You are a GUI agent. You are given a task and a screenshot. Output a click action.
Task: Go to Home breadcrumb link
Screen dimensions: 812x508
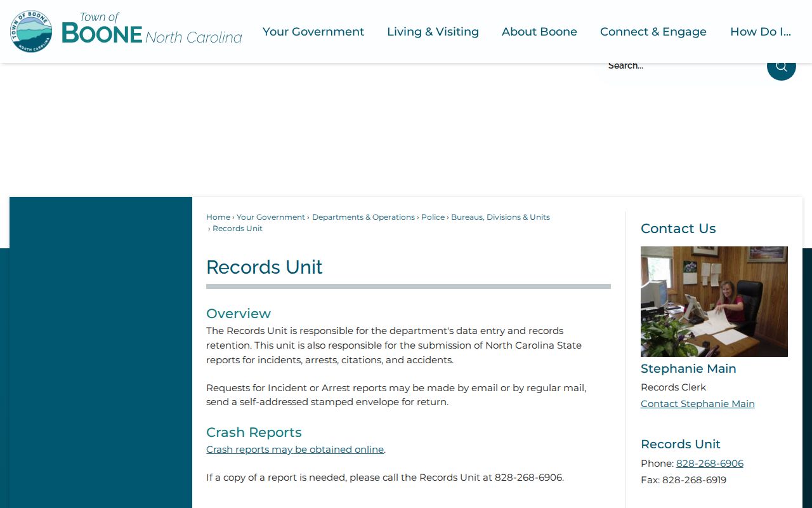pos(218,217)
